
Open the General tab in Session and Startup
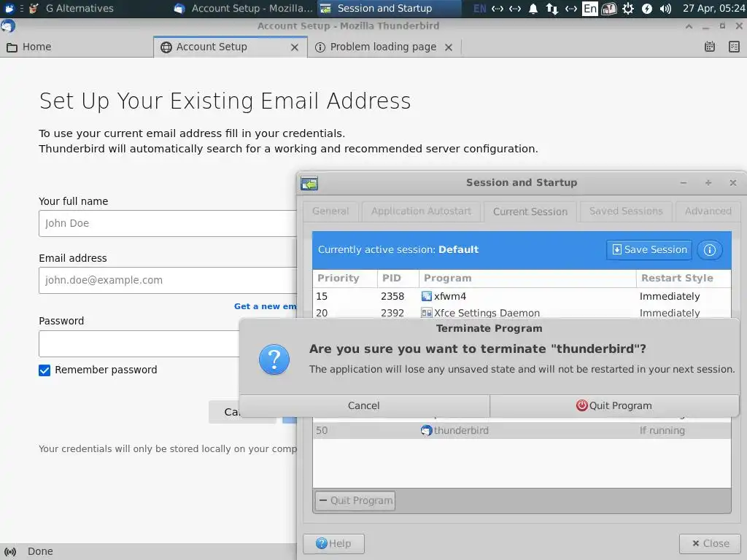[x=330, y=211]
